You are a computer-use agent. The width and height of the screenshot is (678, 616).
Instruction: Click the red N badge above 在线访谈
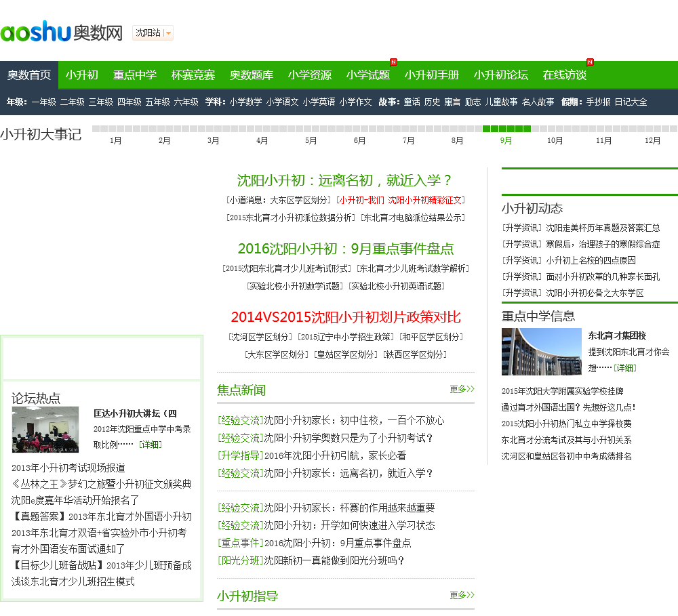click(x=590, y=62)
